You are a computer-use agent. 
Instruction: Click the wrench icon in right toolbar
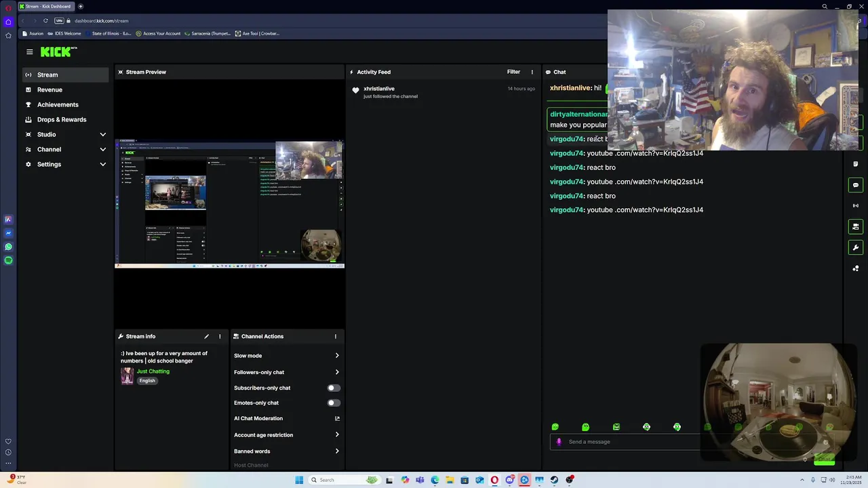pyautogui.click(x=856, y=247)
